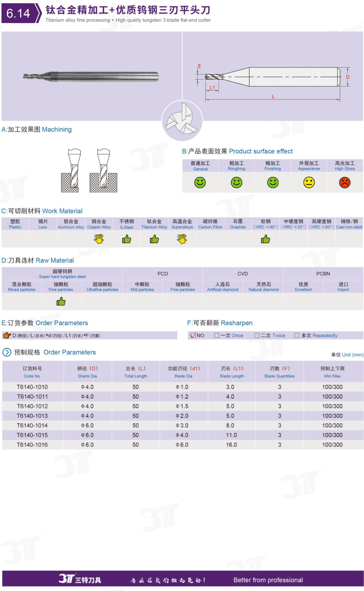This screenshot has width=364, height=591.
Task: Click the orange pointing hand icon
Action: pyautogui.click(x=7, y=335)
